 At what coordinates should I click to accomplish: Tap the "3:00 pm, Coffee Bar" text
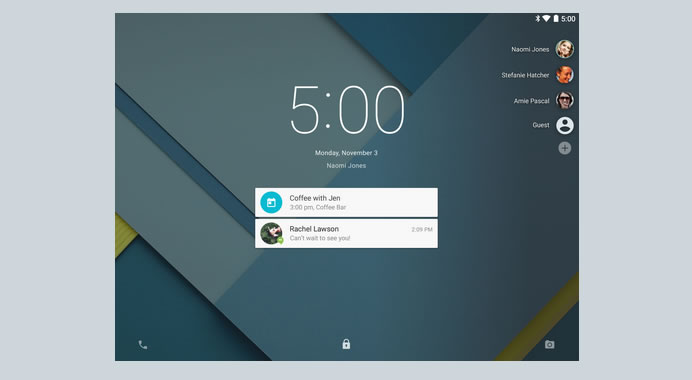pyautogui.click(x=318, y=207)
